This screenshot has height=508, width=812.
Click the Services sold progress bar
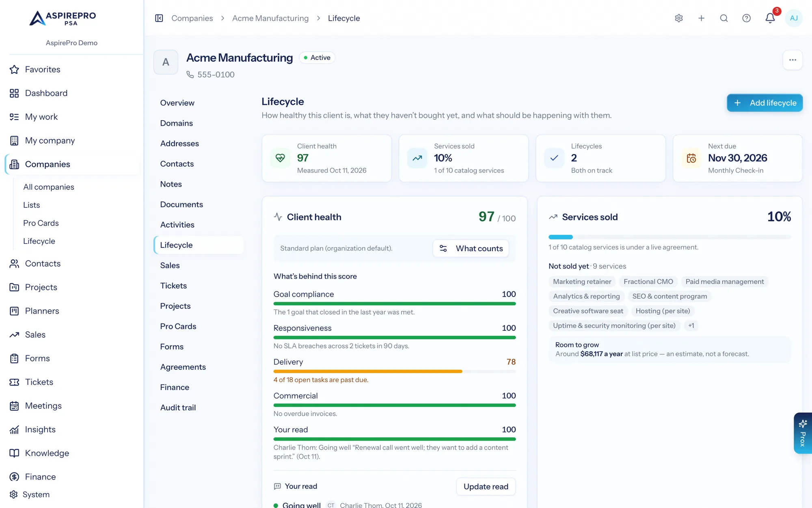point(669,237)
